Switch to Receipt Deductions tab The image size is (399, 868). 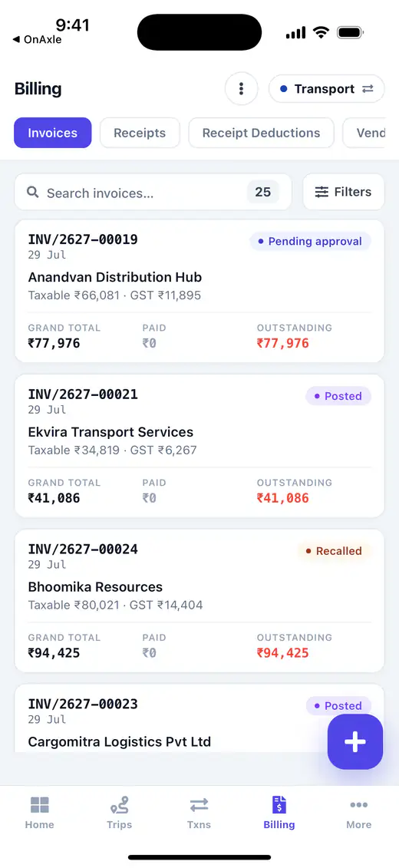(x=261, y=133)
